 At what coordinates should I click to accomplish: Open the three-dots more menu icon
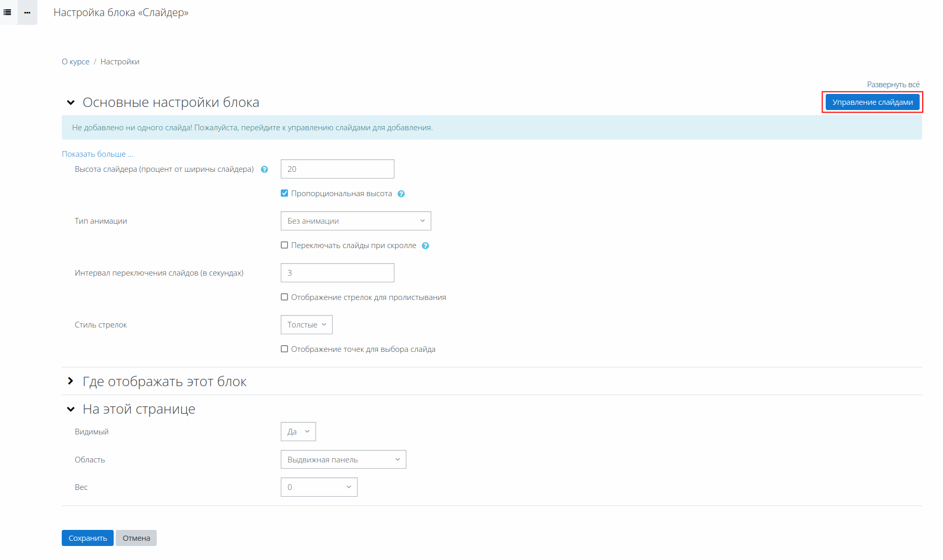(28, 12)
